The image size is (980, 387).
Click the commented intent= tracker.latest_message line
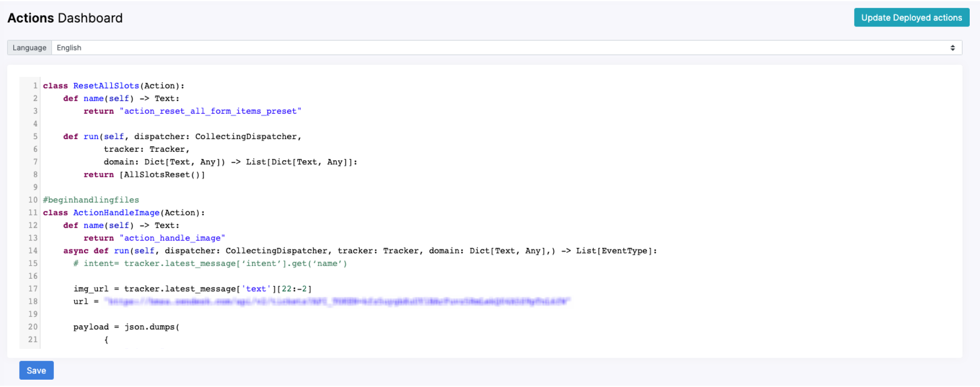210,264
